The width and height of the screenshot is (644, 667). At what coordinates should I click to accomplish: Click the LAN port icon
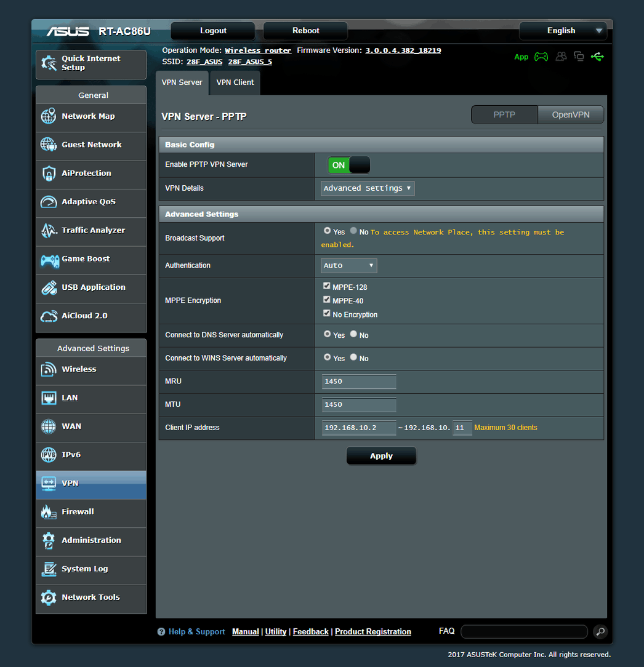pos(49,398)
